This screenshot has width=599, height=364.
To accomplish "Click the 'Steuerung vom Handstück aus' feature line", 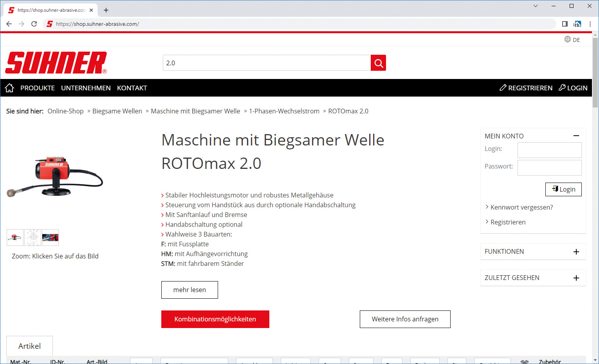I will 260,205.
